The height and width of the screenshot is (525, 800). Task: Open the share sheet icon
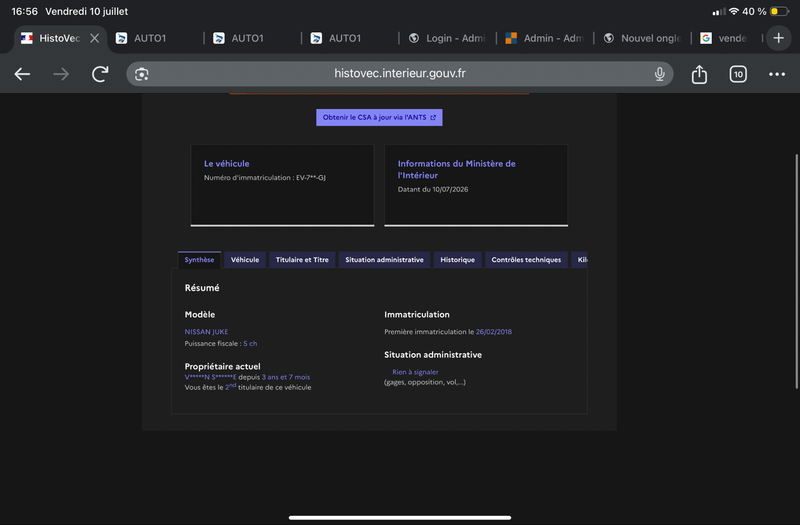coord(699,74)
